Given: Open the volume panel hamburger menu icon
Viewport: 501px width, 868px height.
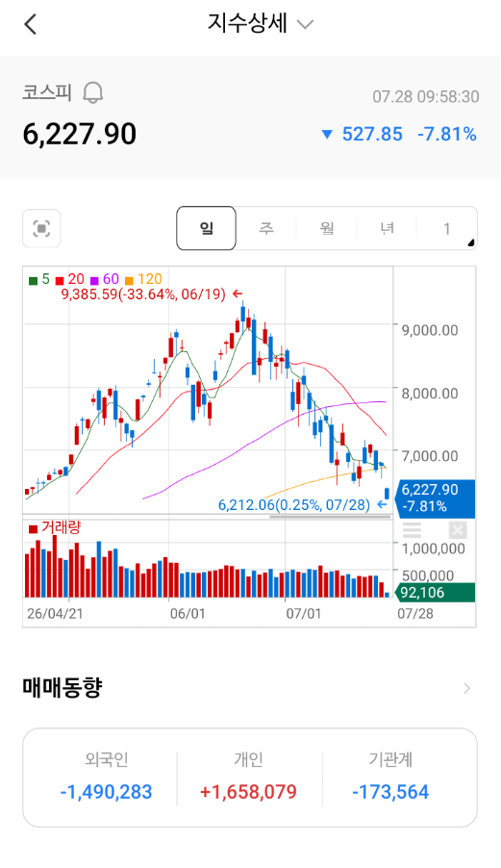Looking at the screenshot, I should click(x=412, y=530).
